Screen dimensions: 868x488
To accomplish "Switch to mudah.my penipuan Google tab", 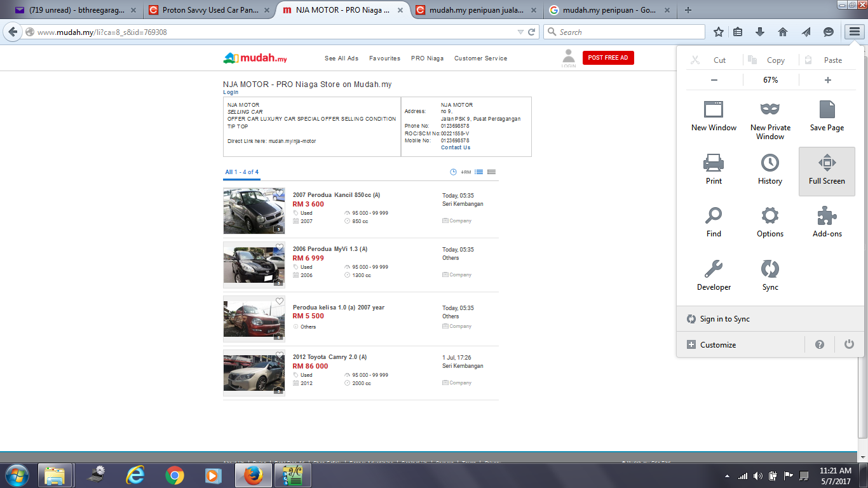I will 610,10.
